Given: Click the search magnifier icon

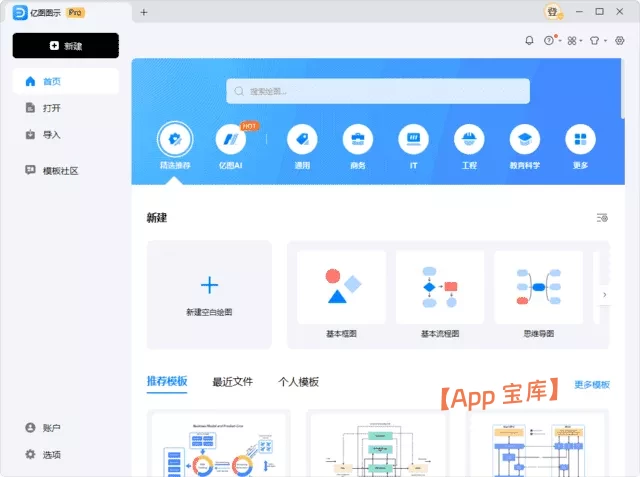Looking at the screenshot, I should (x=239, y=91).
